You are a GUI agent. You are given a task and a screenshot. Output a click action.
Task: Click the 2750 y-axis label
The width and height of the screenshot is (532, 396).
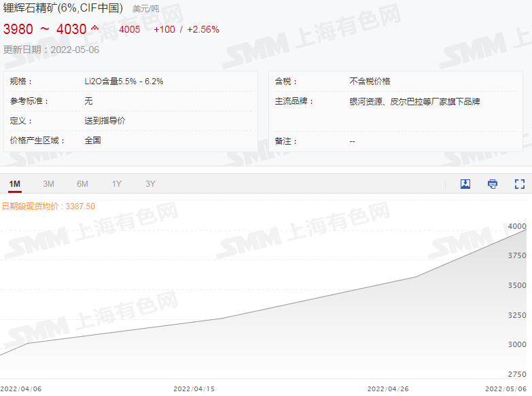pyautogui.click(x=517, y=374)
